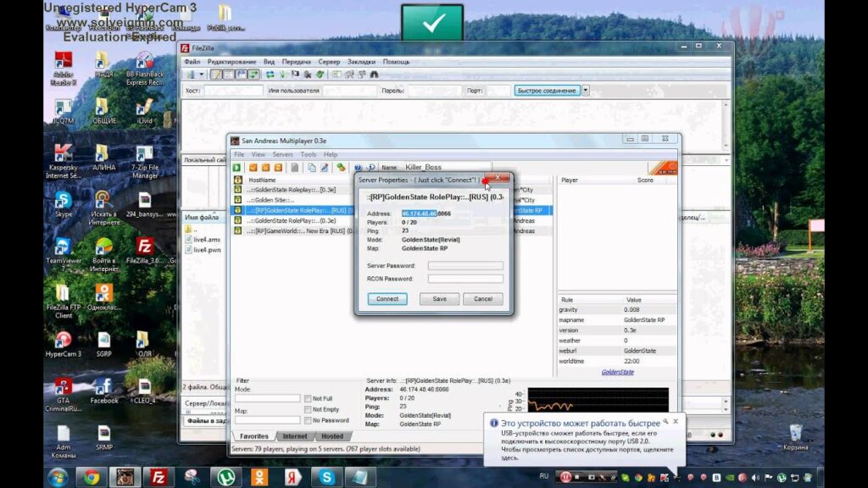
Task: Toggle FileZilla message log display icon
Action: 216,75
